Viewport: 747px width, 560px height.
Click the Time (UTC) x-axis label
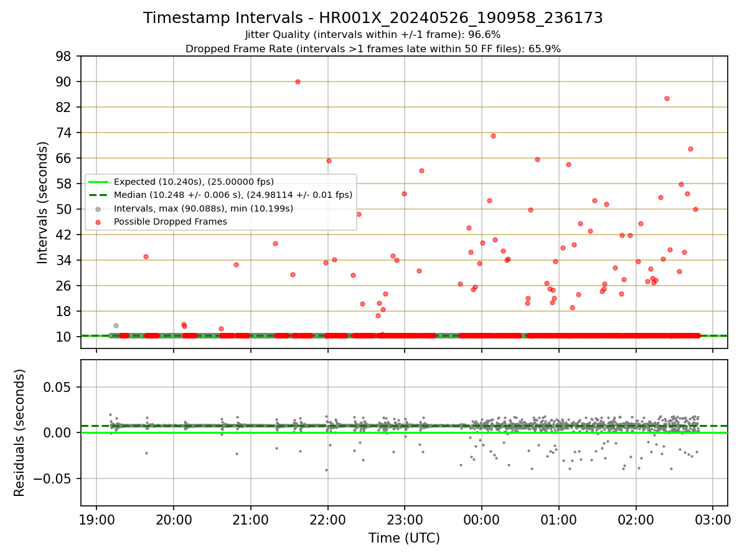point(404,538)
